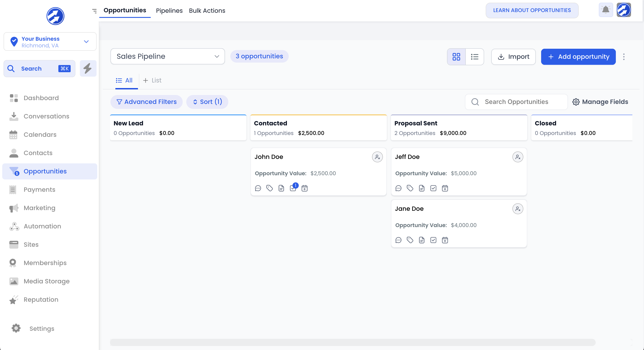Screen dimensions: 644x350
Task: Click add appointment icon on Jeff Doe's card
Action: click(x=445, y=188)
